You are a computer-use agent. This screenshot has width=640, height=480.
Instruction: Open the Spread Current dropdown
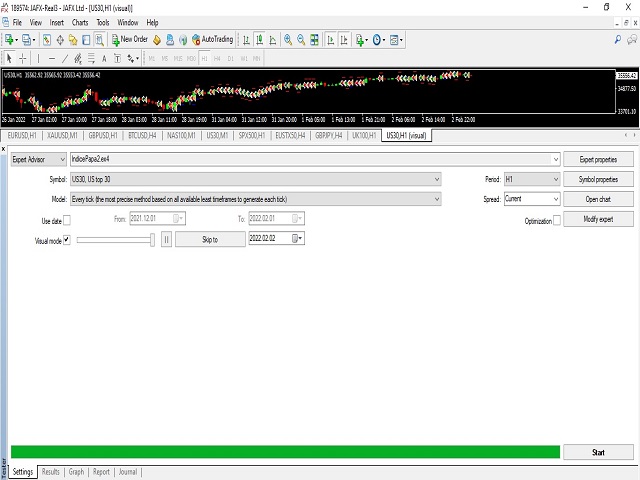pos(532,199)
